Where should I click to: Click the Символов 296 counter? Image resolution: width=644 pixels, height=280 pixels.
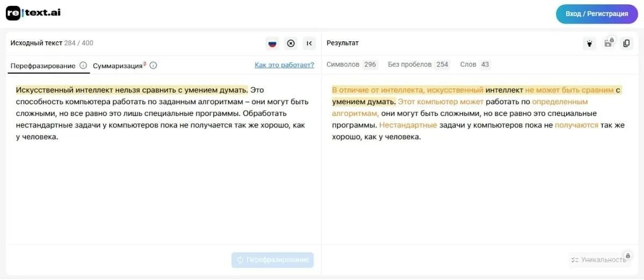tap(352, 64)
